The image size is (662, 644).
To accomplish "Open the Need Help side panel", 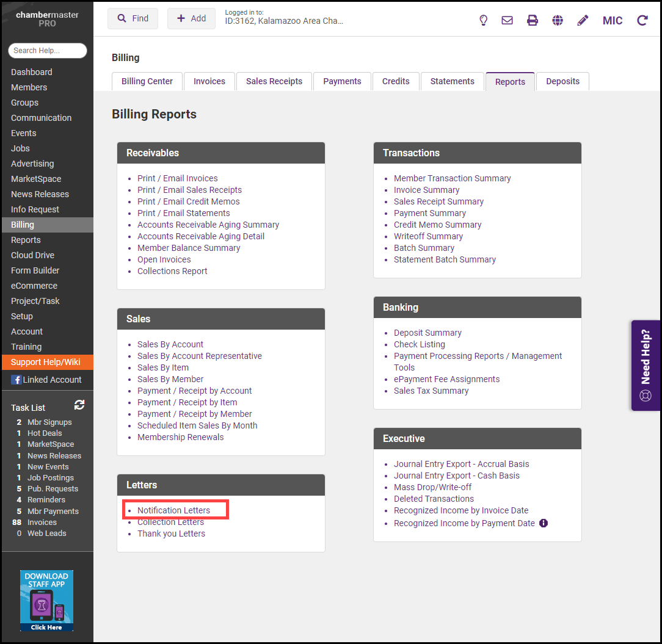I will tap(646, 365).
